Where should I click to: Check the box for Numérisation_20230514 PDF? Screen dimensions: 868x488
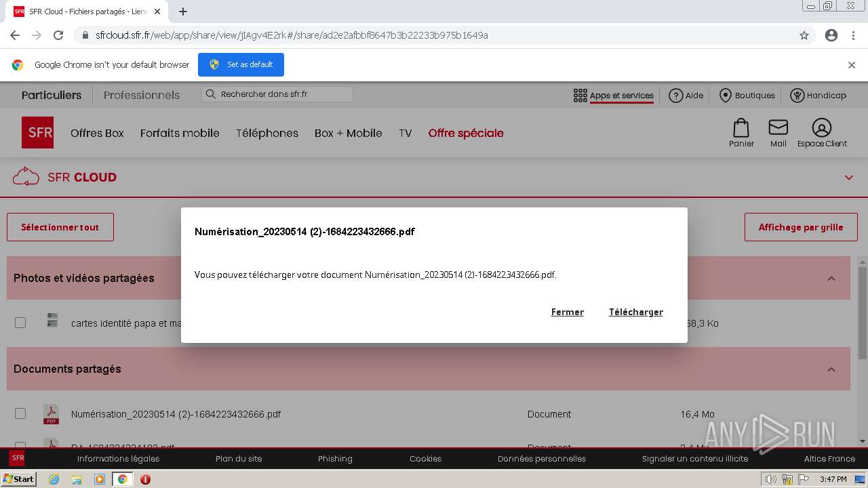[x=20, y=413]
